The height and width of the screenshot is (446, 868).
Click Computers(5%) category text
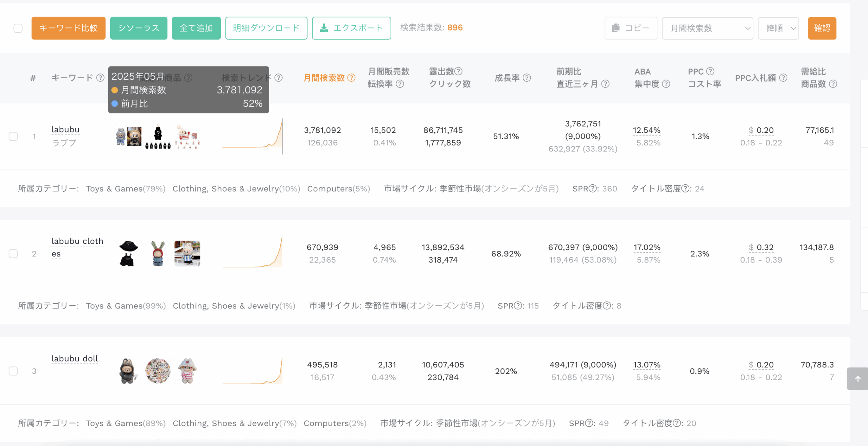[338, 189]
